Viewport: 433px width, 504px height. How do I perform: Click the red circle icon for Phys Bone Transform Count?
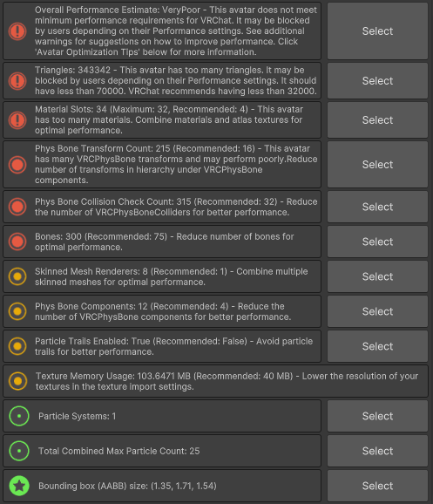click(x=17, y=165)
